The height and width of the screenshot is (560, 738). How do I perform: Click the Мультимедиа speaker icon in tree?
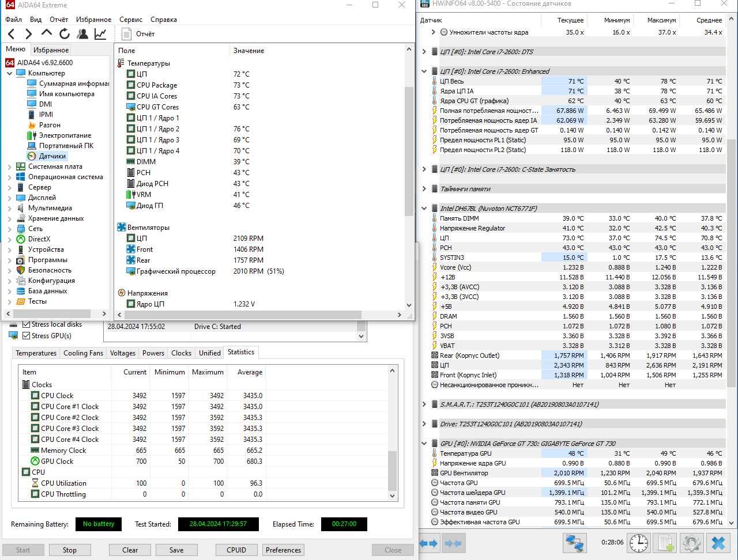[21, 208]
